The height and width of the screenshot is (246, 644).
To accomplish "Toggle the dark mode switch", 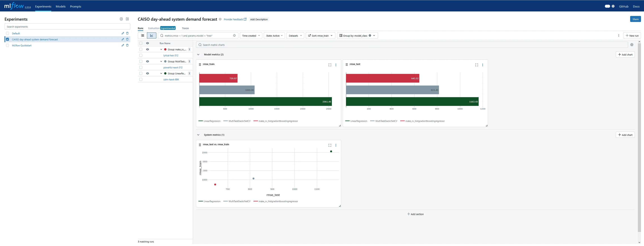I will (608, 6).
